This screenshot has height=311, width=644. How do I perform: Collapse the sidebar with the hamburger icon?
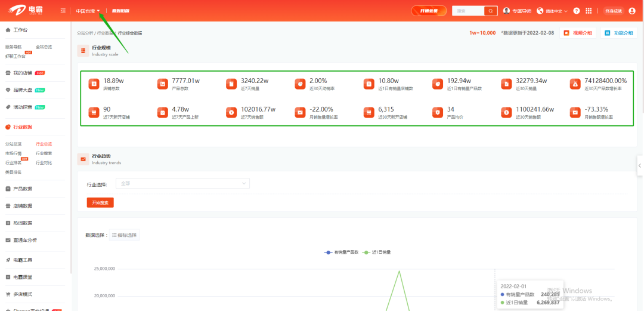click(x=63, y=11)
